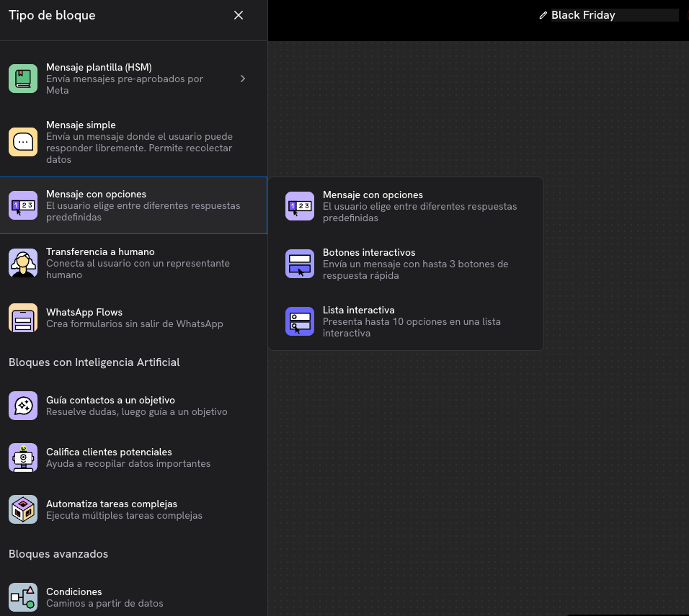The image size is (689, 616).
Task: Click the Condiciones flow diagram icon
Action: pyautogui.click(x=23, y=597)
